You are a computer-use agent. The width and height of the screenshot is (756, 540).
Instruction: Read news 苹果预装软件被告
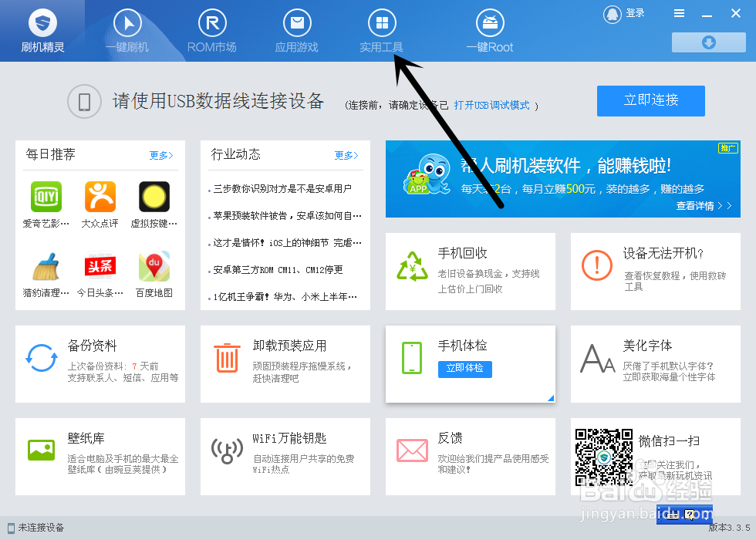point(287,215)
